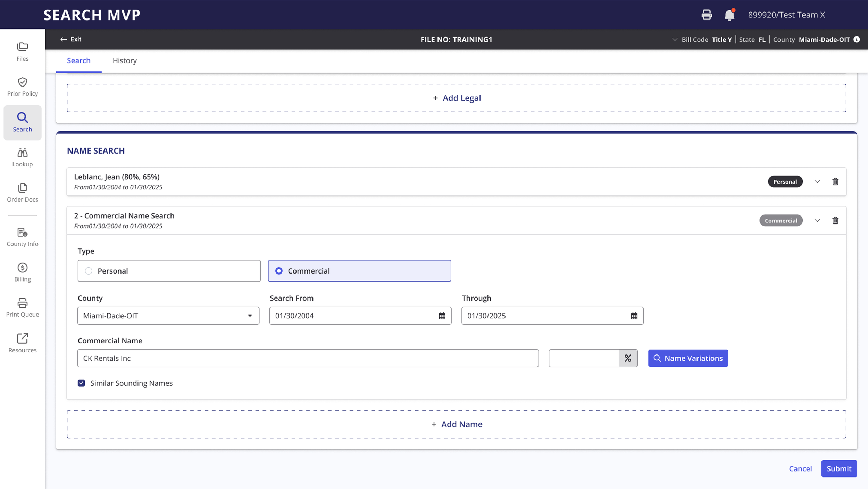Screen dimensions: 868x489
Task: Collapse the Commercial Name Search chevron
Action: coord(817,220)
